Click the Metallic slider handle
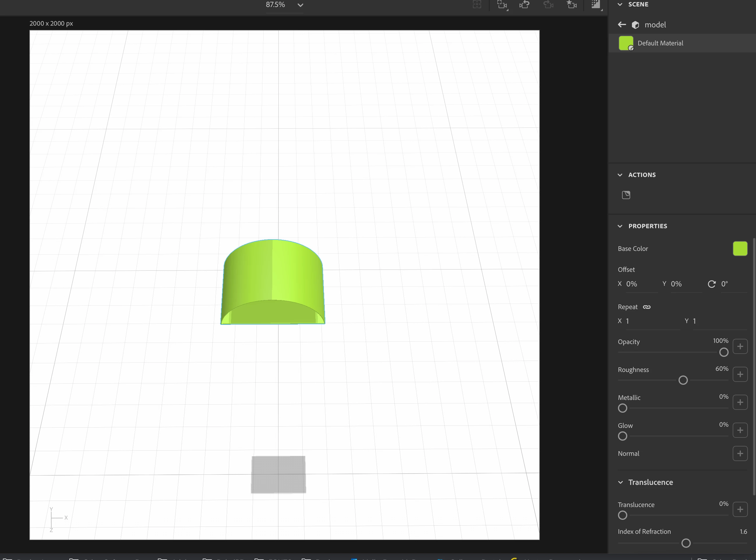 (x=622, y=408)
